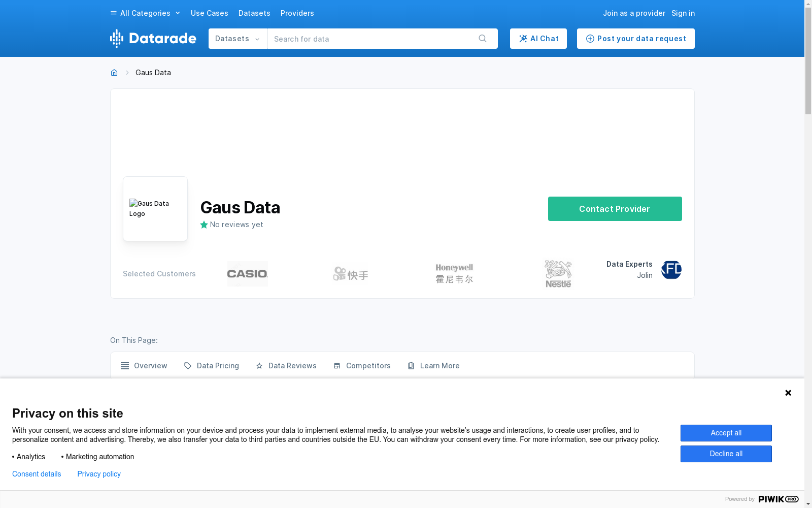Image resolution: width=812 pixels, height=508 pixels.
Task: Open AI Chat
Action: coord(538,39)
